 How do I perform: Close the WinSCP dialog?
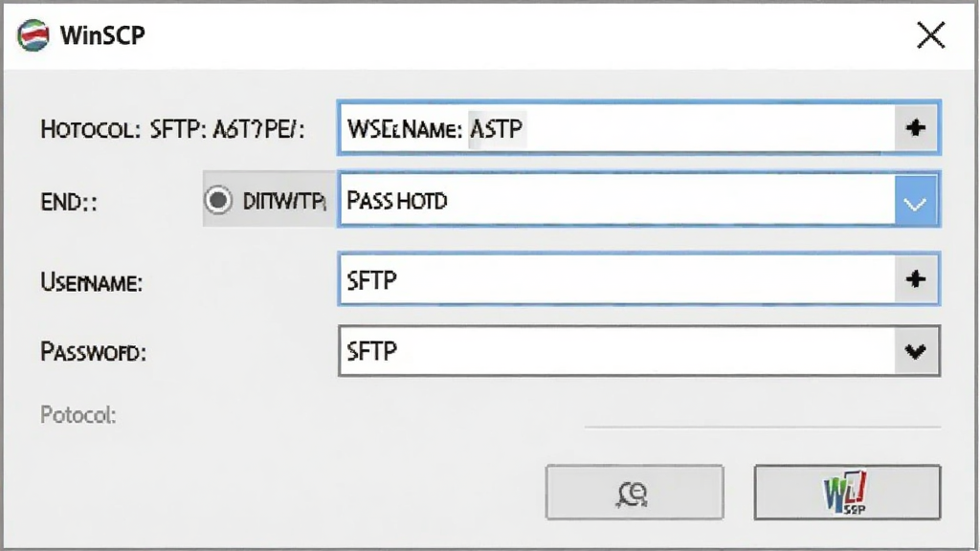(930, 35)
